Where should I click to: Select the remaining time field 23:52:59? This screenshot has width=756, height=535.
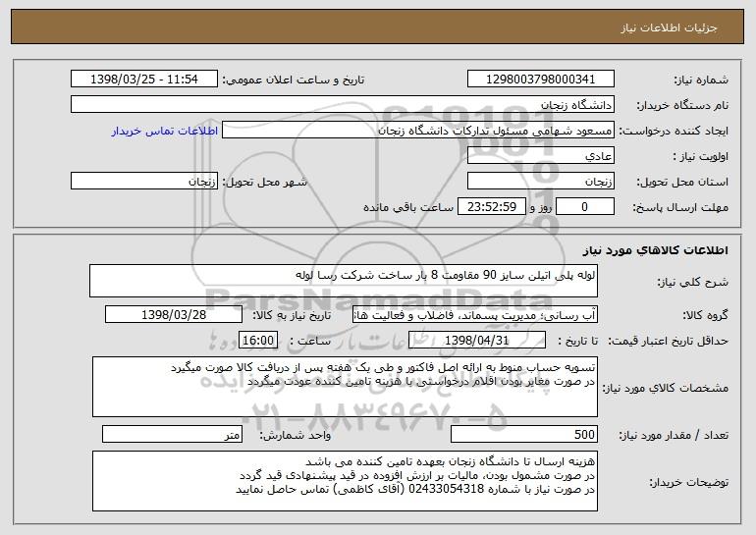click(x=491, y=207)
